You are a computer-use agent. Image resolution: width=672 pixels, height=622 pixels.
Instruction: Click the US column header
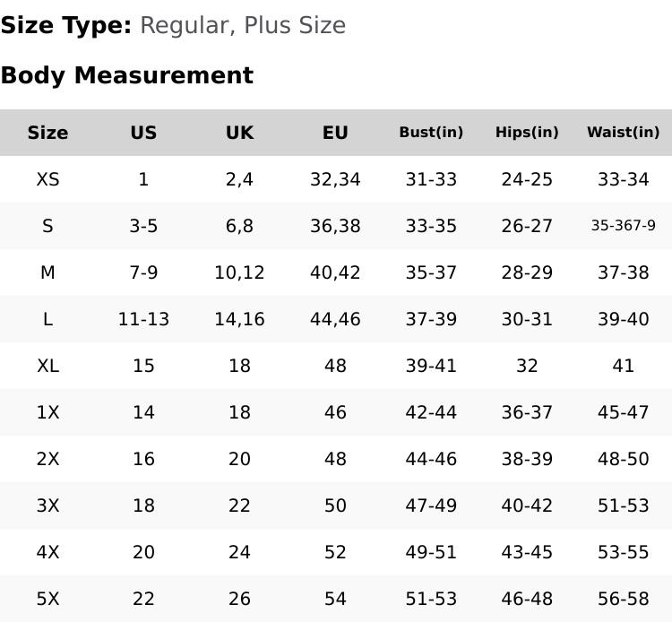(143, 133)
